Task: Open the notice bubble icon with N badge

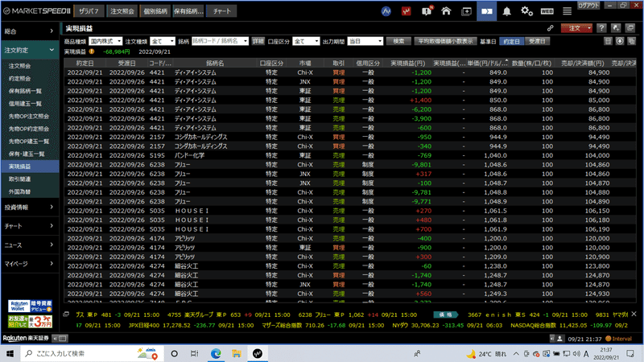Action: click(x=427, y=11)
